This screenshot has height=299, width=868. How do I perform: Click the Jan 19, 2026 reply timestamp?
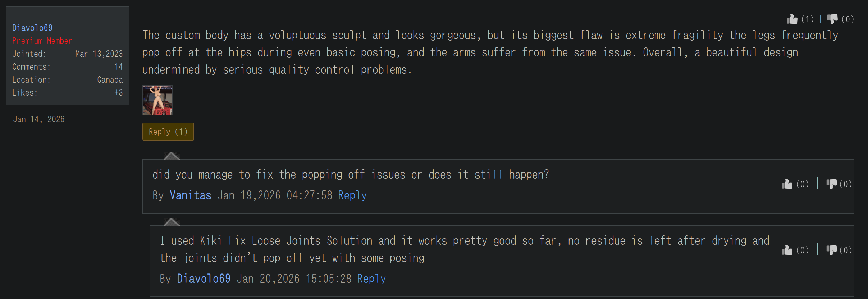(275, 195)
